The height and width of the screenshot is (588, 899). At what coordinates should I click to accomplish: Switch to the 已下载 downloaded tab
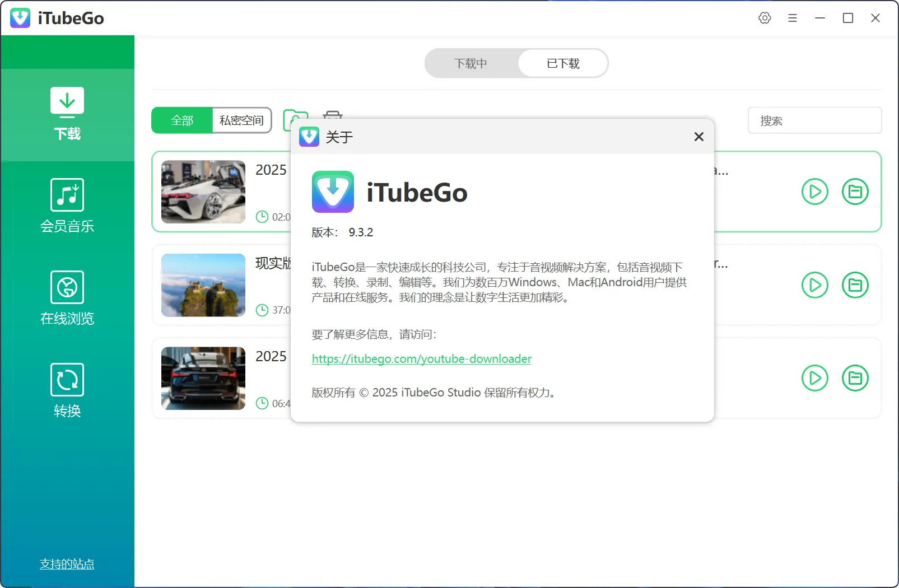[563, 63]
